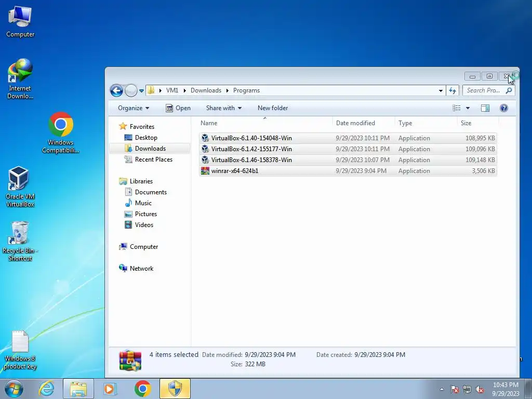Select Network in navigation pane
The image size is (532, 399).
pos(136,269)
